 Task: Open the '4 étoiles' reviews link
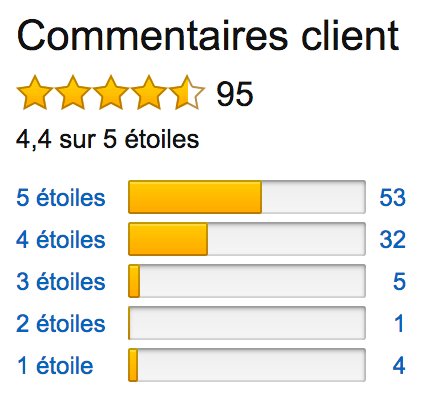(x=61, y=239)
